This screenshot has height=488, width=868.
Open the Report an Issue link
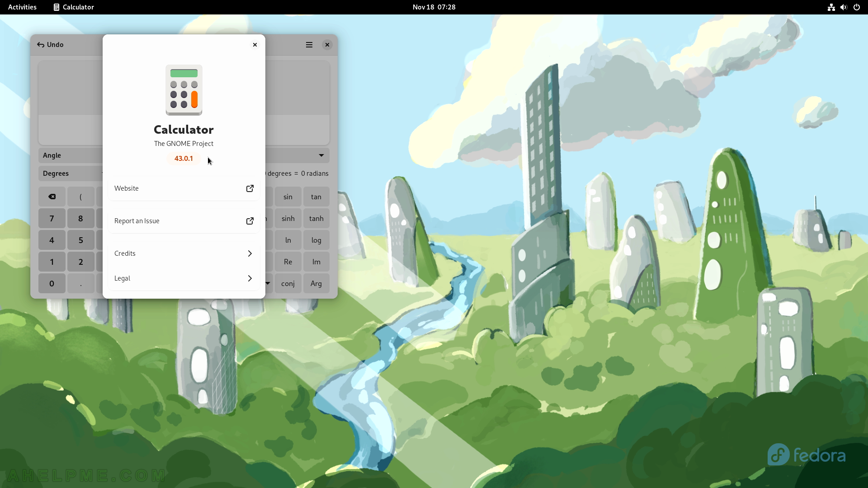pos(184,221)
